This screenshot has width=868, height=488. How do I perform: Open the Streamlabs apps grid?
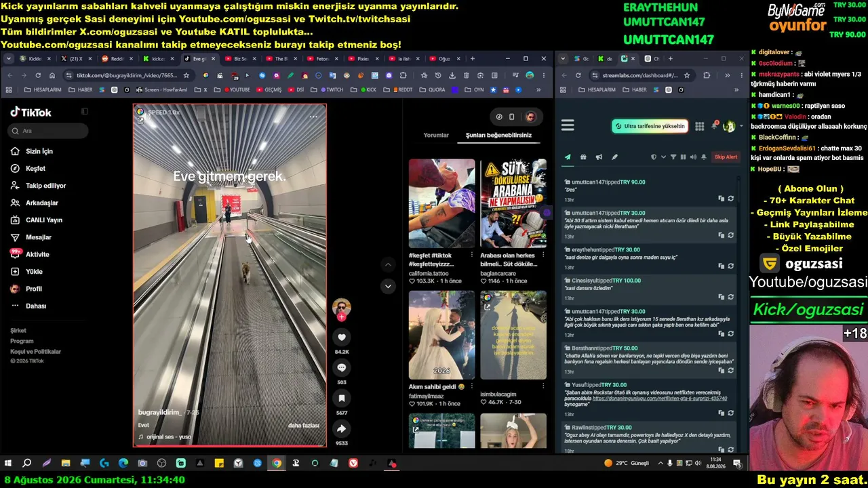[700, 126]
